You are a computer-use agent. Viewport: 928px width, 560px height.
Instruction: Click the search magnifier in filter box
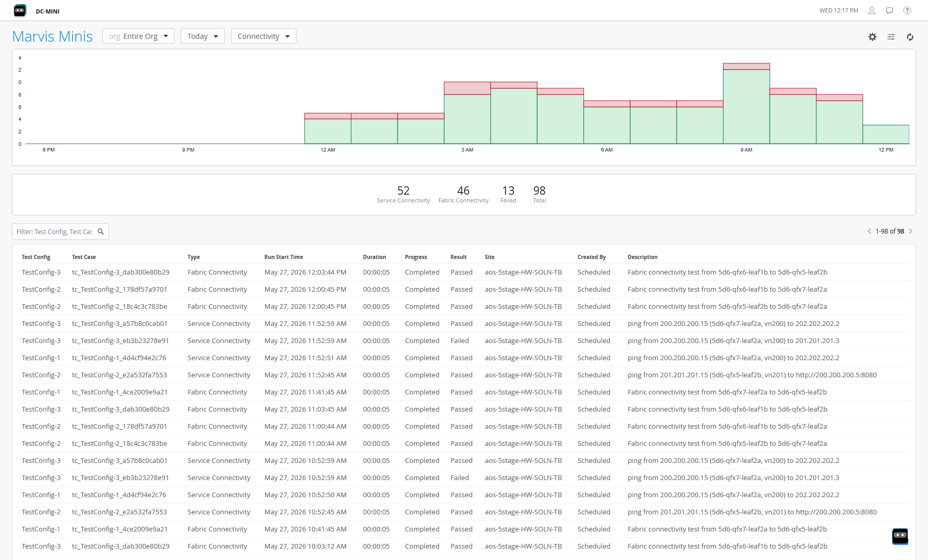[x=101, y=231]
